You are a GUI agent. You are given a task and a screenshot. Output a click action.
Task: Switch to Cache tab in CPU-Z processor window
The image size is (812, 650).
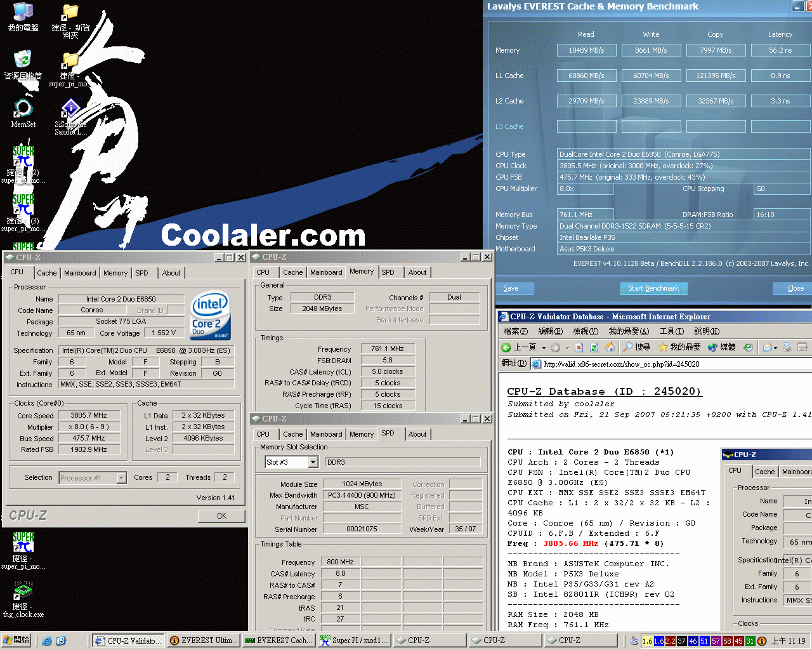pos(47,273)
